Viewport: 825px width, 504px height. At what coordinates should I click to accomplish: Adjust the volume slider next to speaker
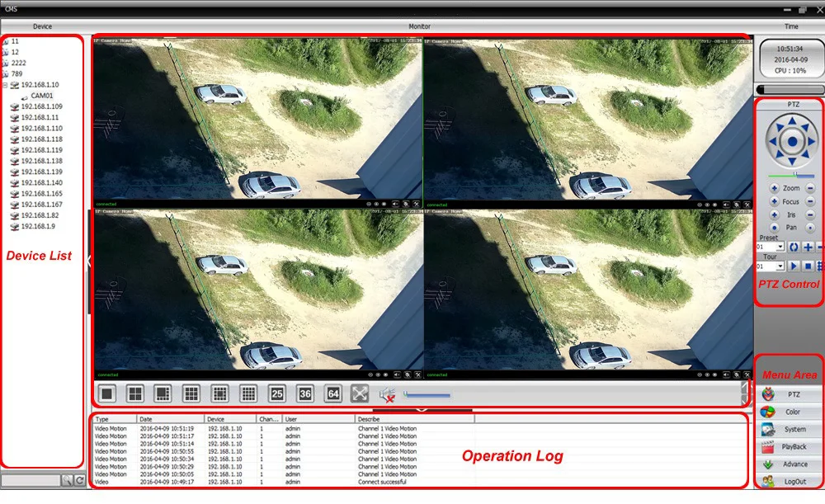[427, 394]
